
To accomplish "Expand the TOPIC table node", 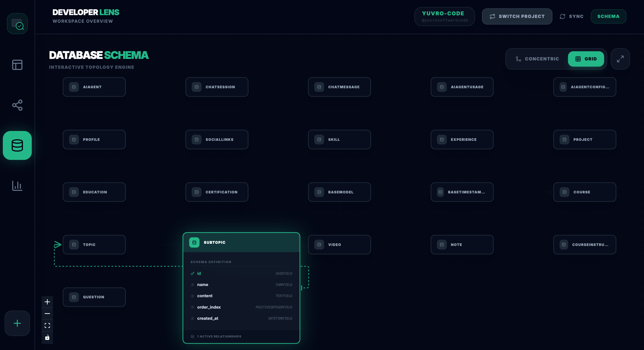I will tap(94, 244).
